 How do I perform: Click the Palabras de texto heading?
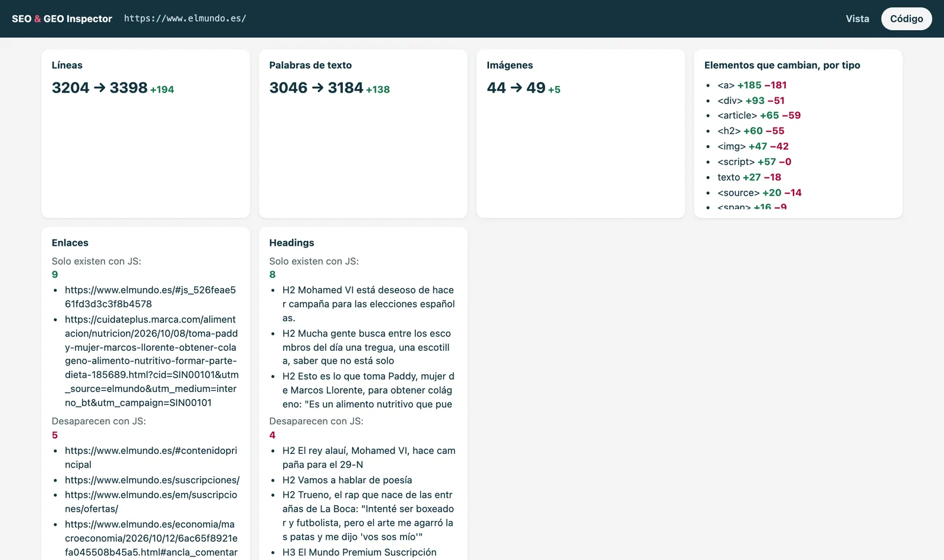(310, 65)
